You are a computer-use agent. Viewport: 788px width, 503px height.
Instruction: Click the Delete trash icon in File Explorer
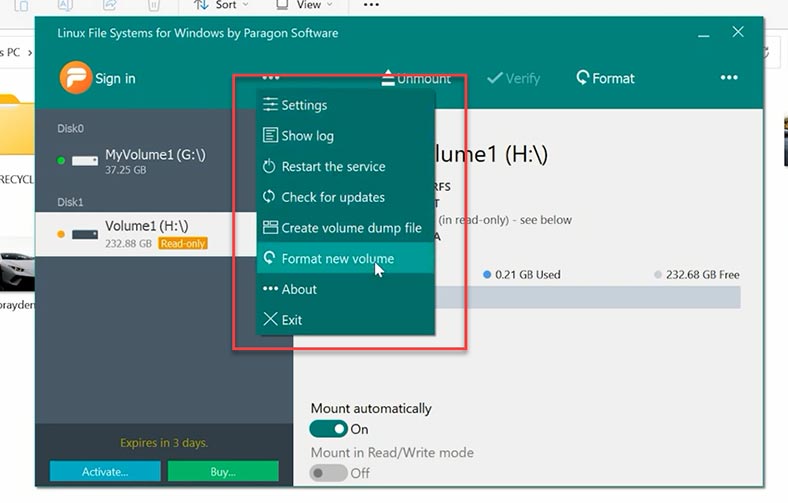coord(153,5)
